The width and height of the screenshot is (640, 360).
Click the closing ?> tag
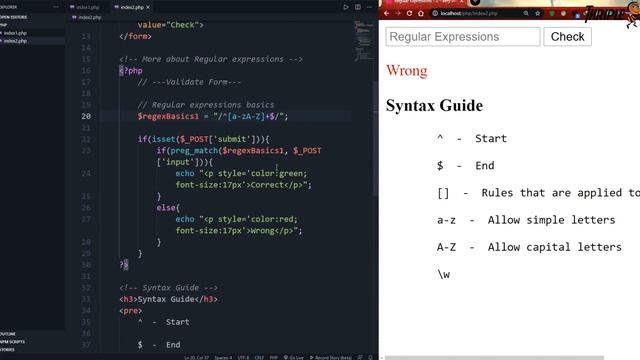(124, 265)
